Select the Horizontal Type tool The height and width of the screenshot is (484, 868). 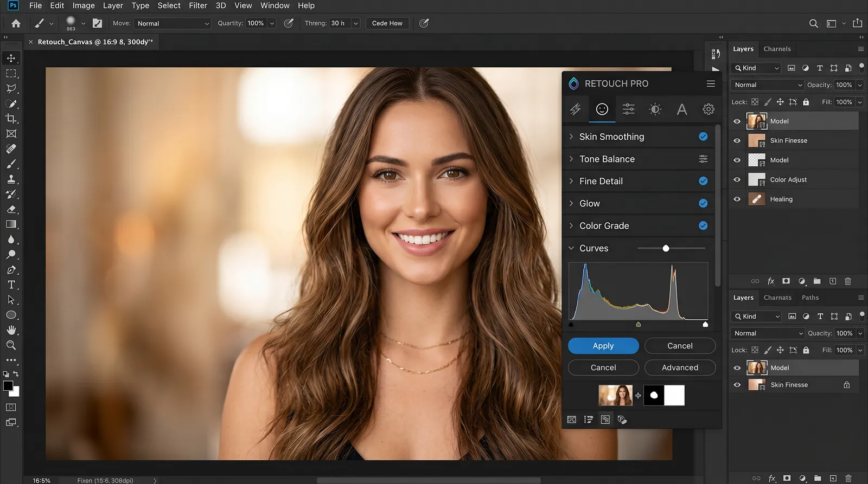coord(11,285)
